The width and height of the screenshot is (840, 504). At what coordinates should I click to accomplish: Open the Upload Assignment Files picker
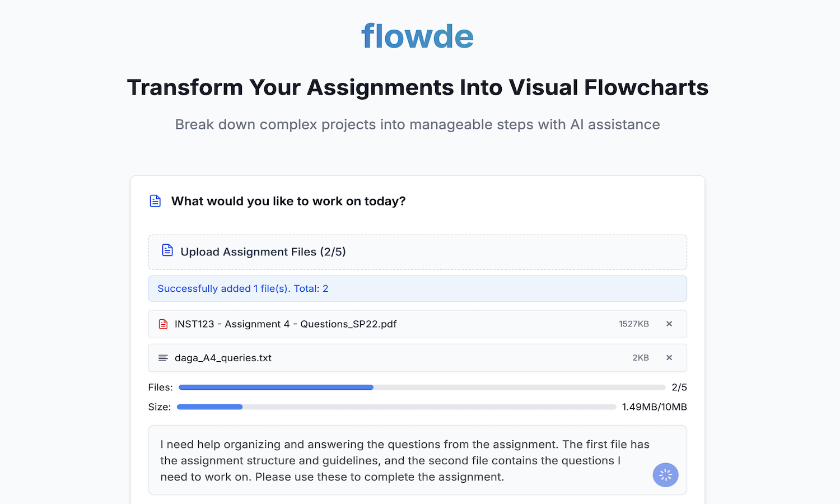[417, 251]
